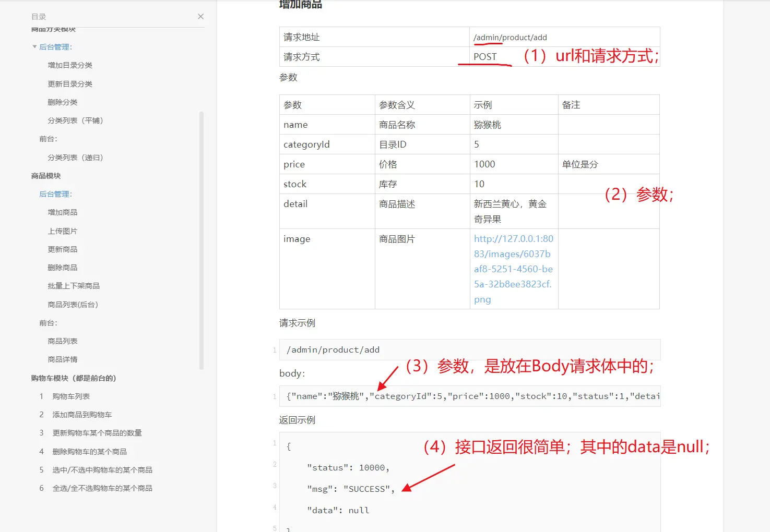Viewport: 770px width, 532px height.
Task: Select the 商品模块 heading in outline
Action: coord(46,176)
